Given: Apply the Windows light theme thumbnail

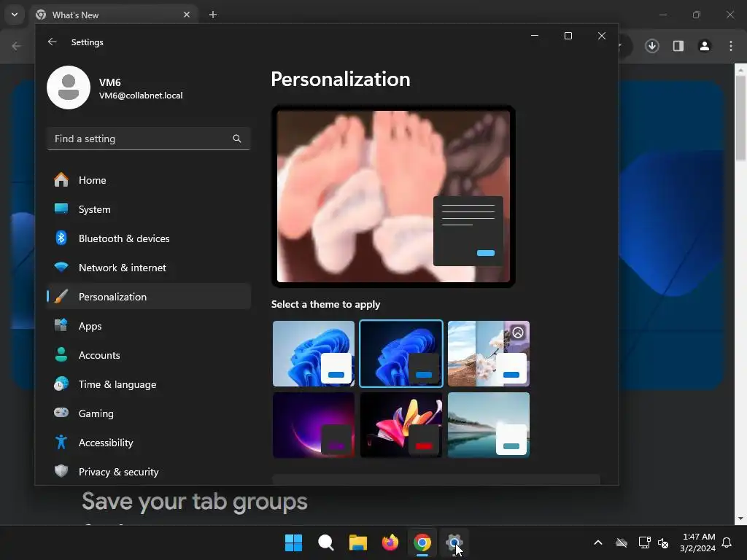Looking at the screenshot, I should (x=314, y=354).
